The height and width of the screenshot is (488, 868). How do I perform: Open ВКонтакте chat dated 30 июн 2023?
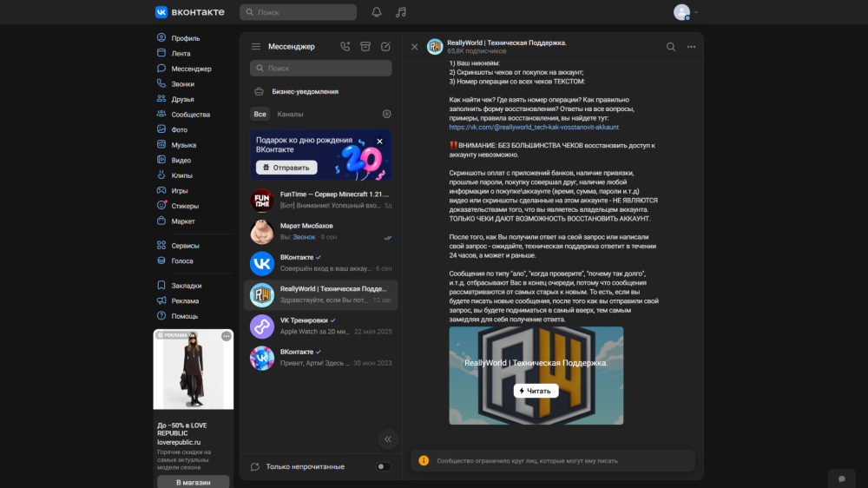click(x=321, y=358)
